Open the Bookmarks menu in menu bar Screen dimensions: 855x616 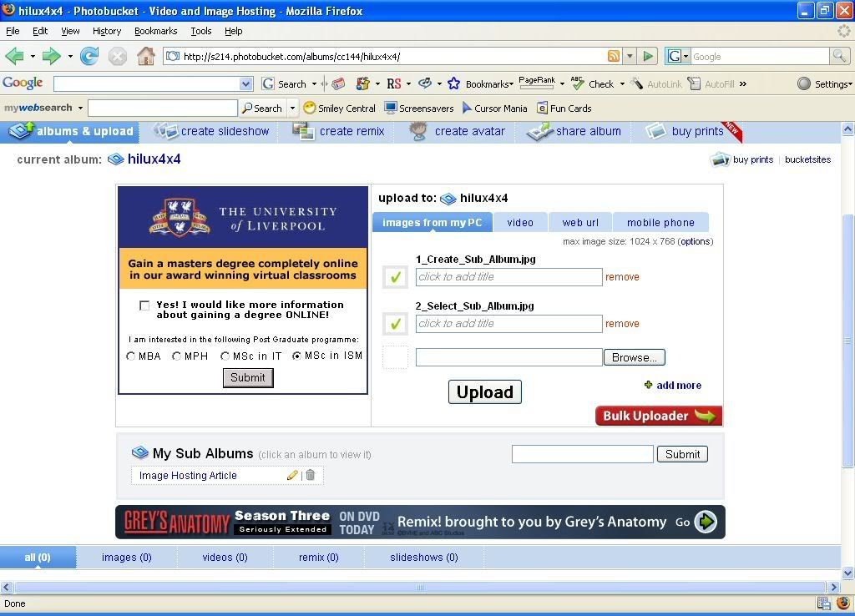(156, 31)
